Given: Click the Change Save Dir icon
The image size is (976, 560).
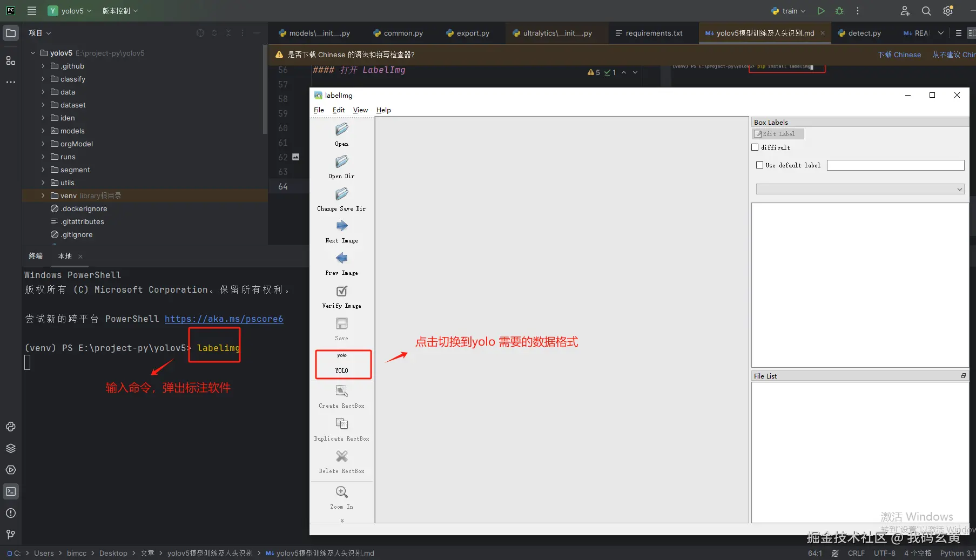Looking at the screenshot, I should (x=341, y=194).
